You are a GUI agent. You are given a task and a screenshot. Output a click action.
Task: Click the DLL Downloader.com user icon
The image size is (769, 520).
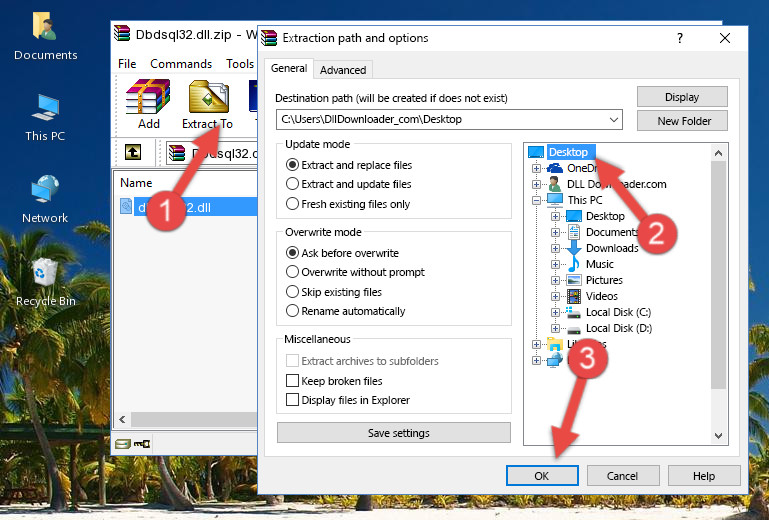[555, 184]
